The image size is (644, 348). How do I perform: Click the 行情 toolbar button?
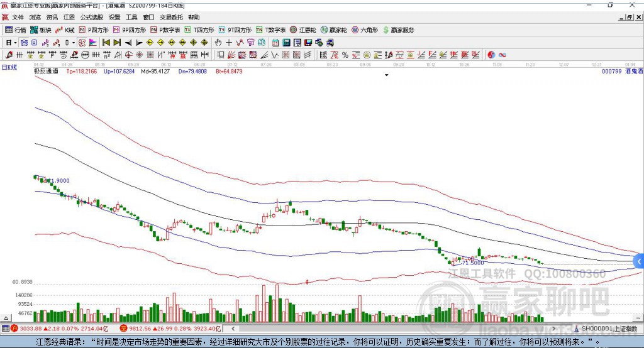point(16,30)
